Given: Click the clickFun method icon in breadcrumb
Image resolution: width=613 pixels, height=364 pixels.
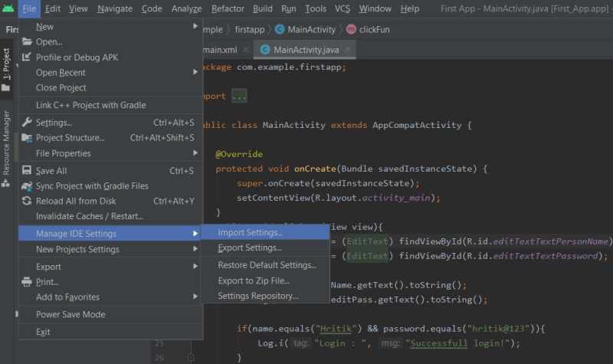Looking at the screenshot, I should [x=351, y=29].
